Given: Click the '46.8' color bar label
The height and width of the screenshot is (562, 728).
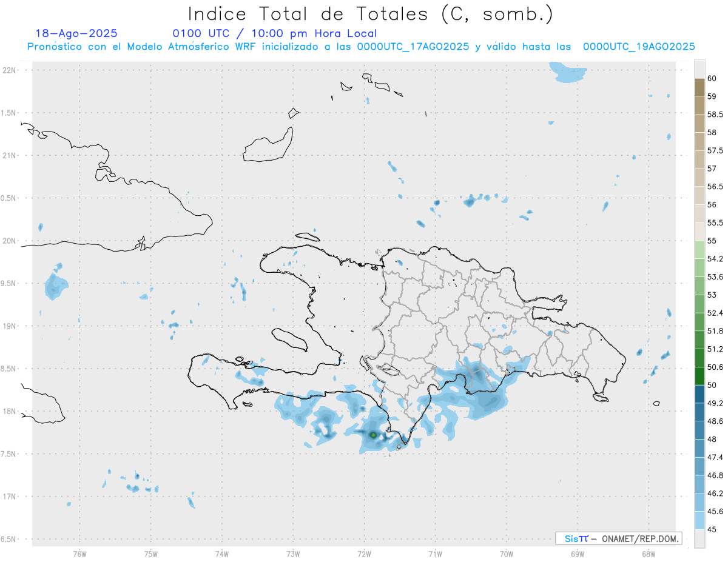Looking at the screenshot, I should [715, 475].
